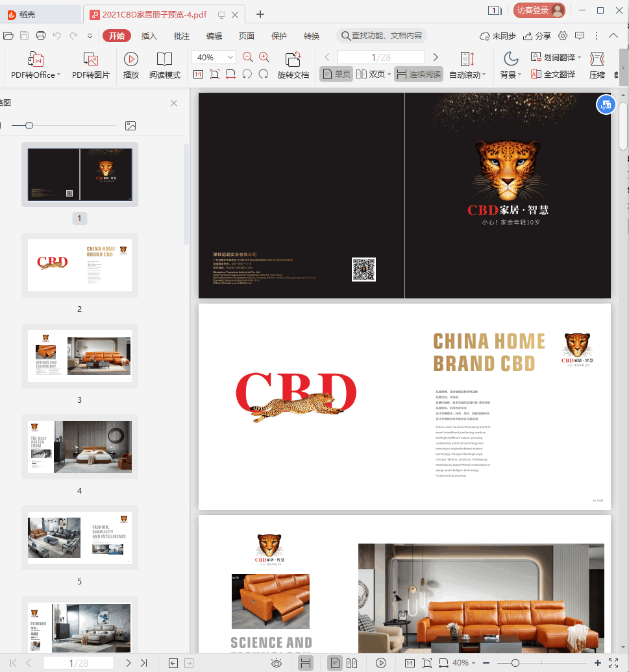Screen dimensions: 629x672
Task: Click the thumbnail image icon in sidebar
Action: (x=130, y=126)
